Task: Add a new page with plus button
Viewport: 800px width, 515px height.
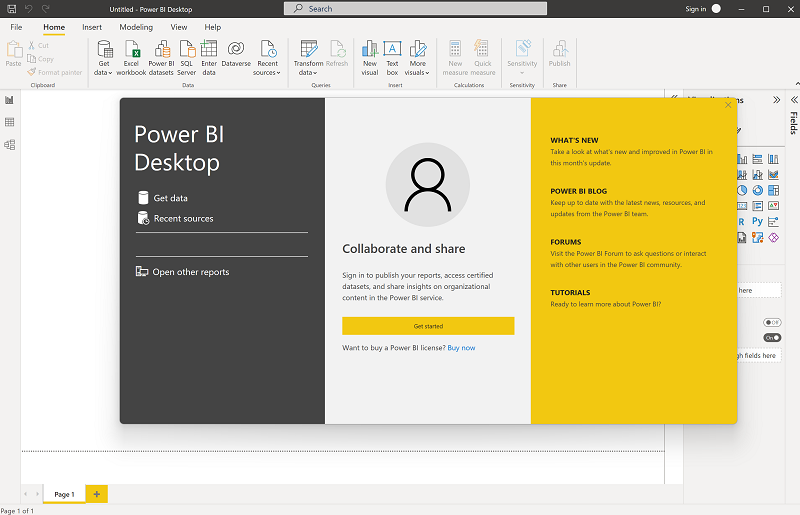Action: tap(96, 494)
